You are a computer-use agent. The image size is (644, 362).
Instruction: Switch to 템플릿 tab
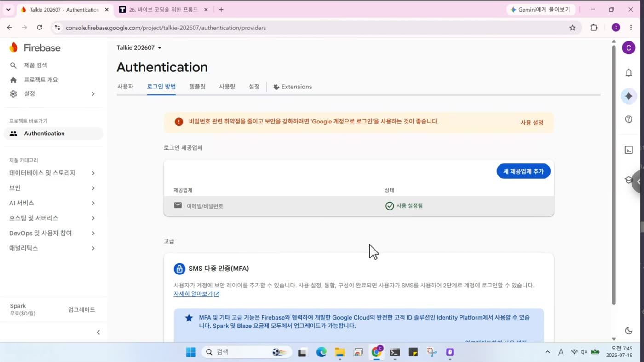(x=197, y=87)
